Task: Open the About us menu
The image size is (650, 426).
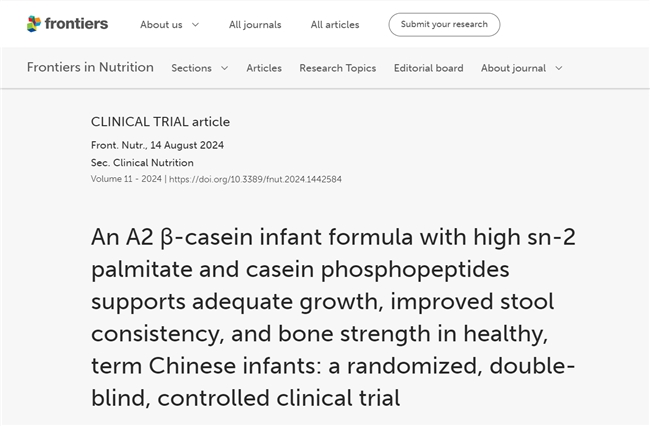Action: 160,25
